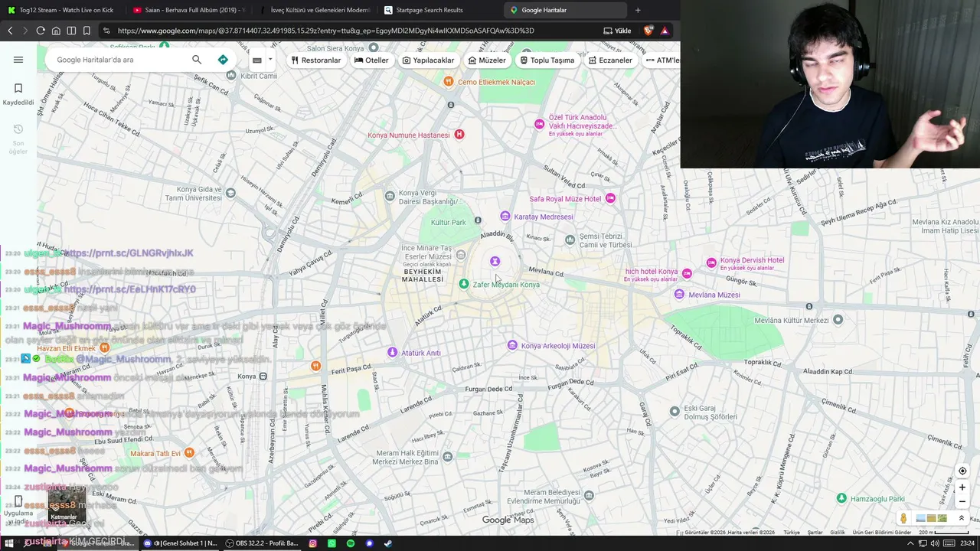Click the Türkiye footer link
Image resolution: width=980 pixels, height=551 pixels.
click(792, 533)
